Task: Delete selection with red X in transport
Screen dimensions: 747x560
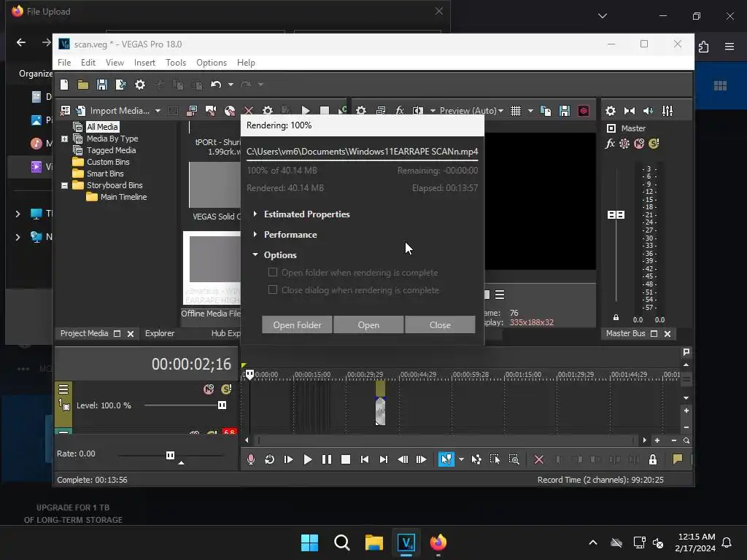Action: click(539, 459)
